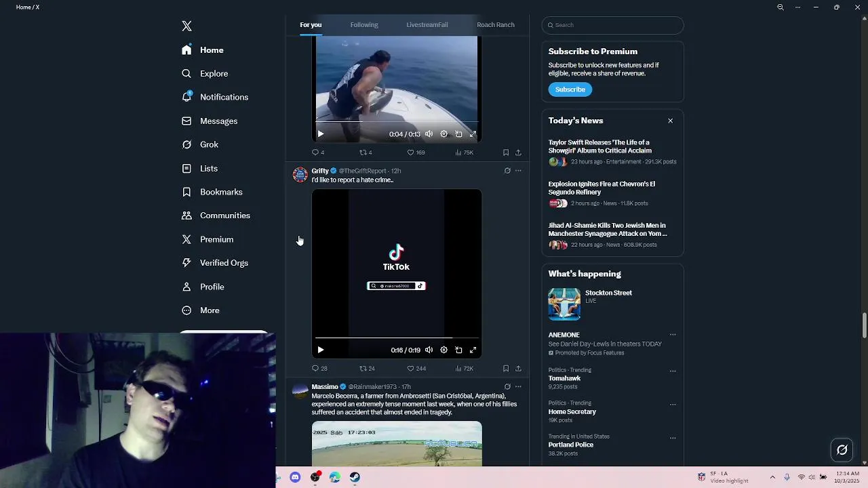
Task: Click Grok icon on Massimo's post
Action: tap(507, 387)
